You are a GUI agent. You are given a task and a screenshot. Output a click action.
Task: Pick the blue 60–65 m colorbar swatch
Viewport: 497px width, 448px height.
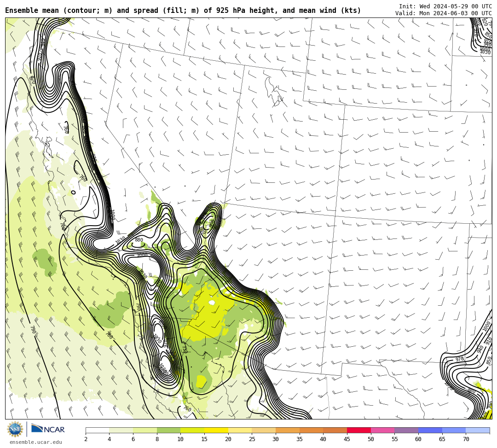(430, 430)
